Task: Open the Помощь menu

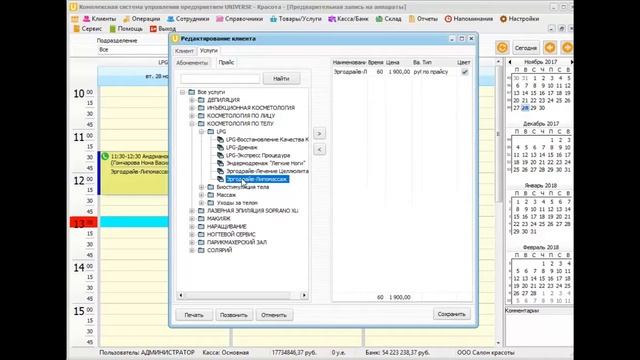Action: tap(126, 29)
